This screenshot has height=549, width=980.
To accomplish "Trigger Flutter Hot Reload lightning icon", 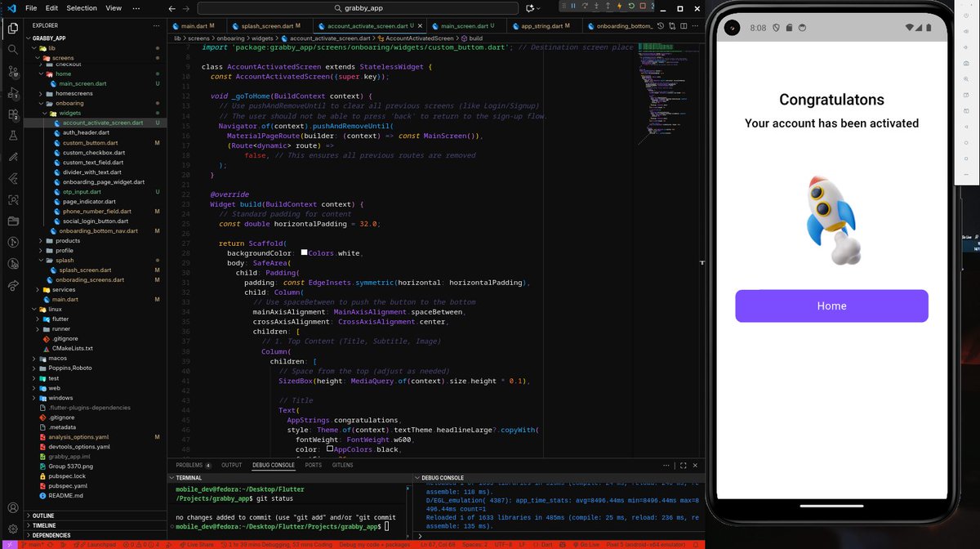I will click(x=618, y=7).
